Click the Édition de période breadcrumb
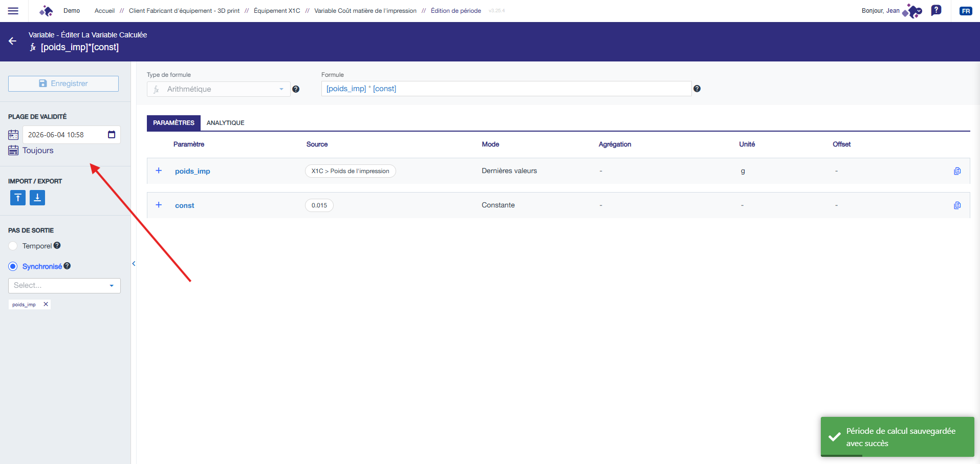This screenshot has height=464, width=980. (x=456, y=11)
